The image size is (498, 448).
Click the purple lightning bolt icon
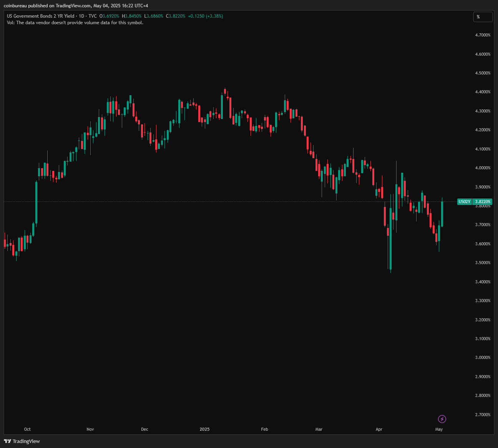(442, 419)
